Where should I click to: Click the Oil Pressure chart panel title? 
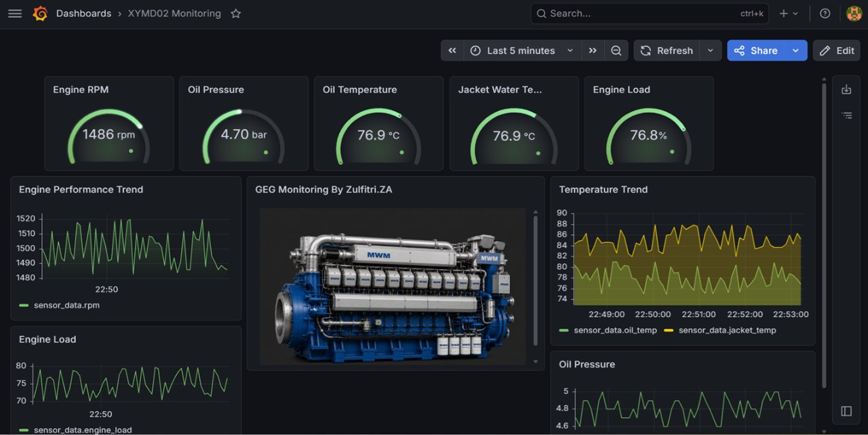point(587,365)
